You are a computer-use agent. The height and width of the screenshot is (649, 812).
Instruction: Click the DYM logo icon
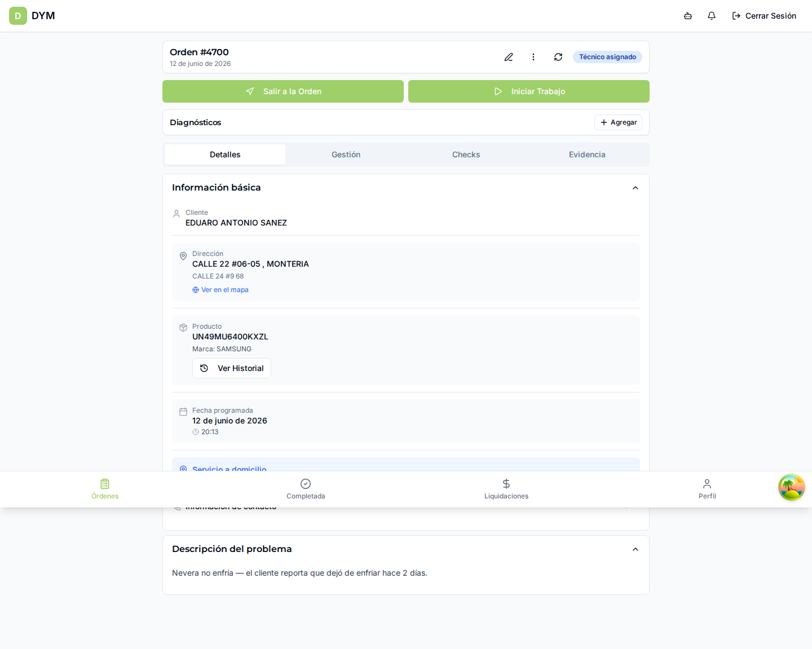[x=18, y=16]
